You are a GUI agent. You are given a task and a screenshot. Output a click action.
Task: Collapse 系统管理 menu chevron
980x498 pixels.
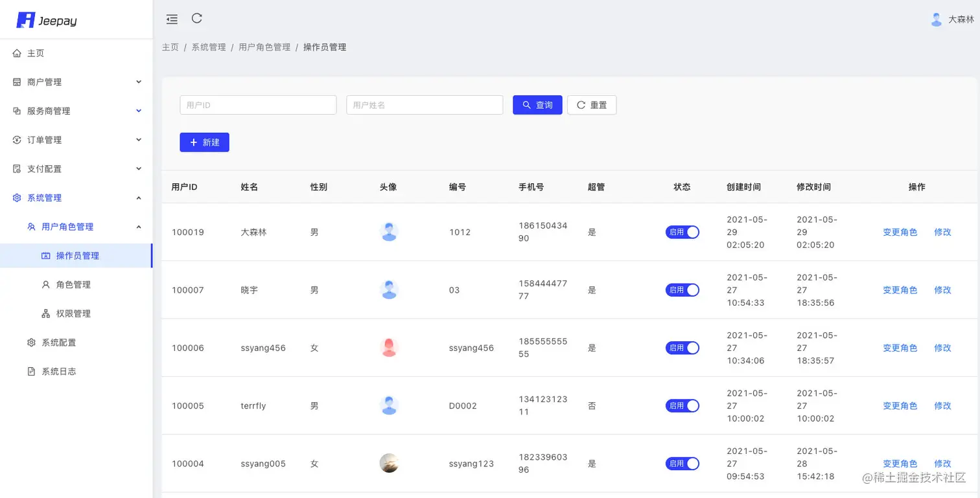point(139,198)
